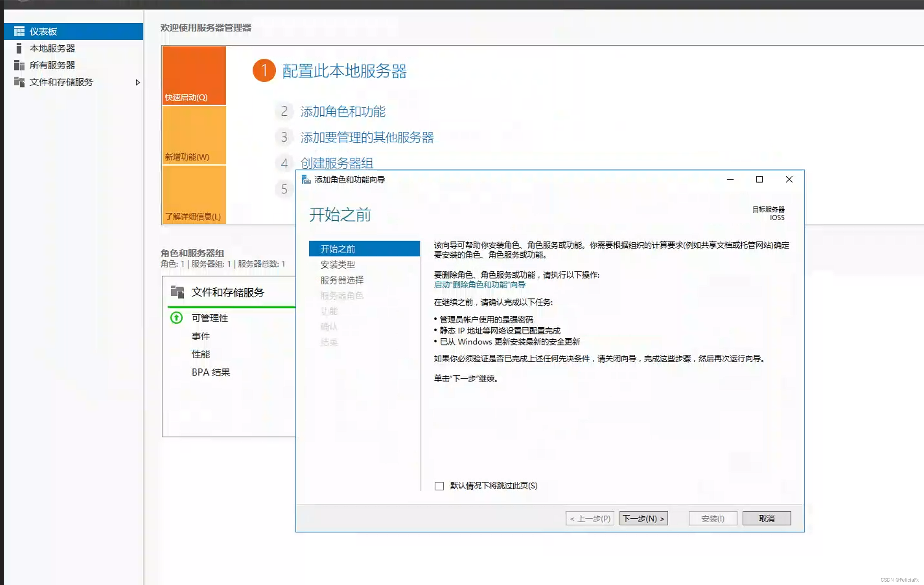This screenshot has width=924, height=585.
Task: Open 性能 in the storage services tile
Action: pyautogui.click(x=201, y=354)
